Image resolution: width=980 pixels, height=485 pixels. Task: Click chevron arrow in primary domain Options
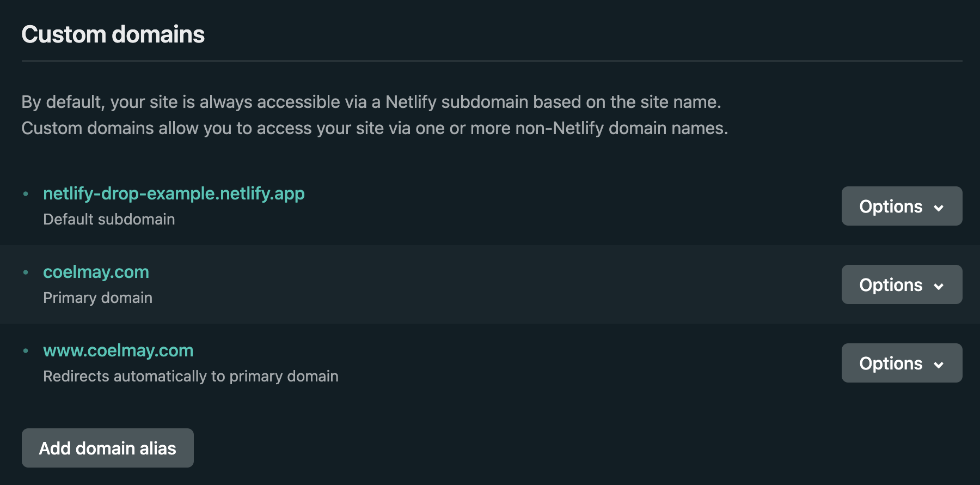tap(939, 286)
